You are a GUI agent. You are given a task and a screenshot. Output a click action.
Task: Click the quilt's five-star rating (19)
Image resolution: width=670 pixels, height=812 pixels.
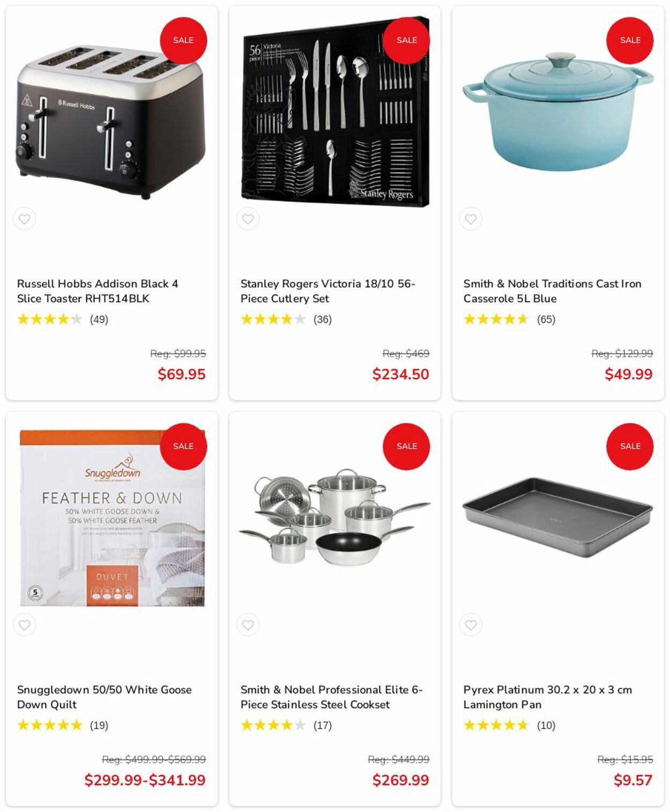click(x=50, y=726)
